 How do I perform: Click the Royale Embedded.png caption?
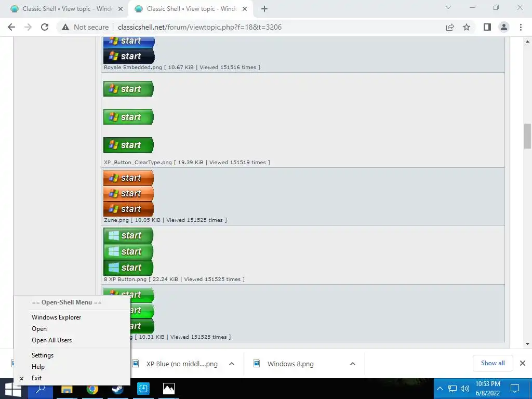[x=182, y=67]
